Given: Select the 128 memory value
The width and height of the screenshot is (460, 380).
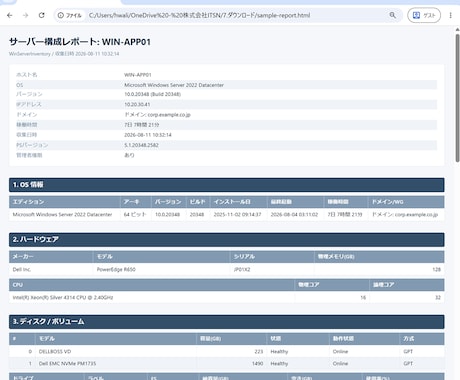Looking at the screenshot, I should [x=437, y=269].
